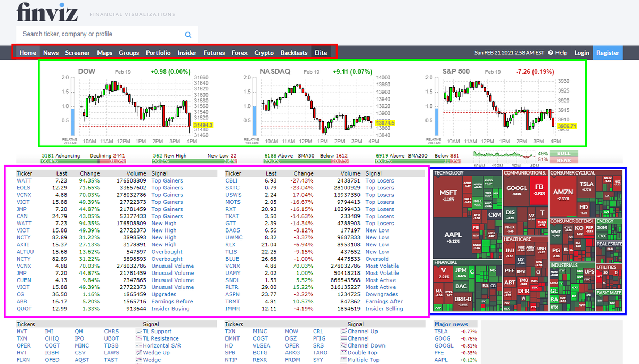Open the SXTC ticker link

(233, 188)
